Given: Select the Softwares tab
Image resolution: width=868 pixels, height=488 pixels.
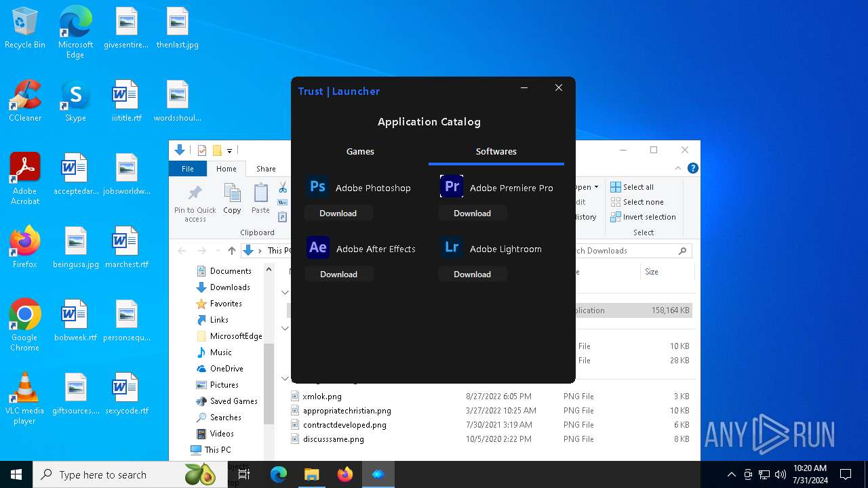Looking at the screenshot, I should click(x=496, y=151).
